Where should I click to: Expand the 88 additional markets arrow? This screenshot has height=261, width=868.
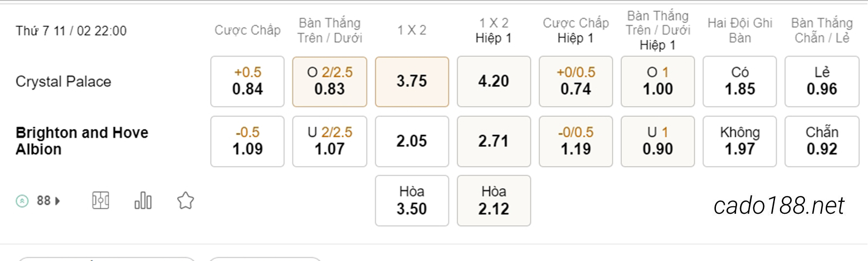coord(58,201)
